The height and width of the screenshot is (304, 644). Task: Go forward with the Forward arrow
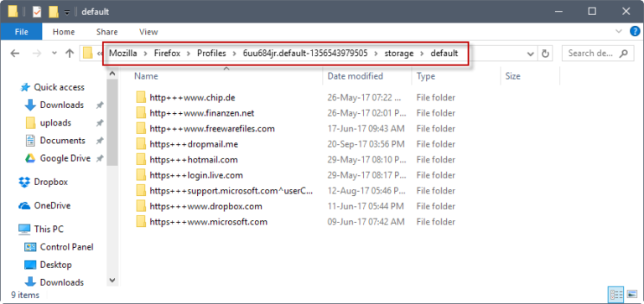tap(37, 54)
